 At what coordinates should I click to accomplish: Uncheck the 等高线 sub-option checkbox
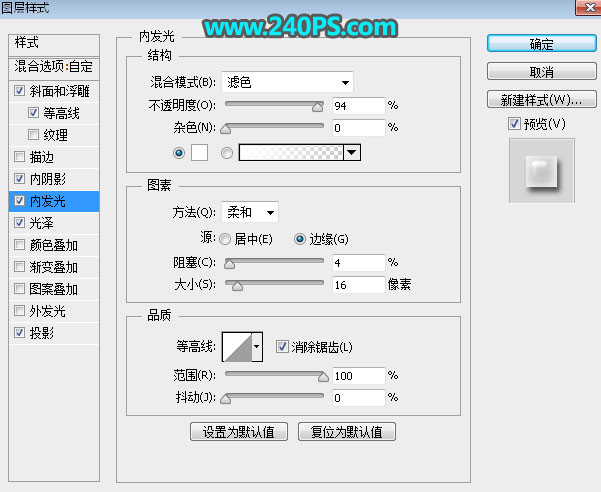[x=33, y=113]
